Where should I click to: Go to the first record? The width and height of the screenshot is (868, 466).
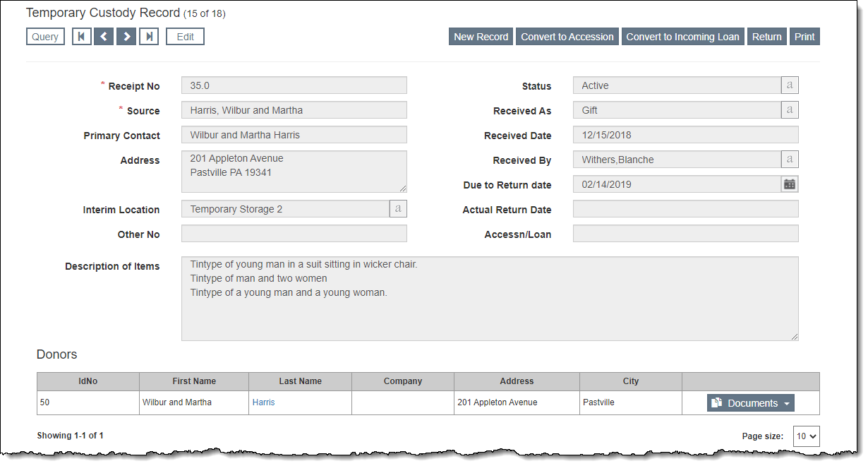click(81, 37)
